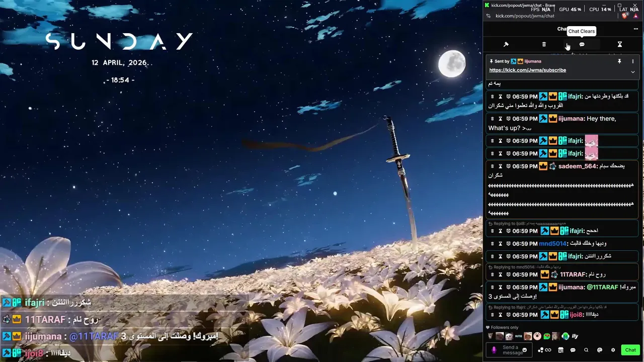Send message with the green Chat button
The height and width of the screenshot is (362, 644).
630,350
